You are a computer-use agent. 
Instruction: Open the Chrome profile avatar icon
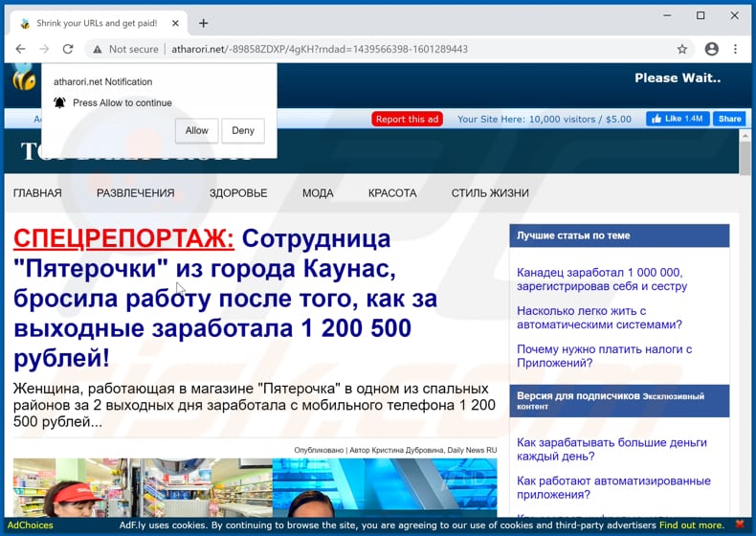pyautogui.click(x=711, y=49)
